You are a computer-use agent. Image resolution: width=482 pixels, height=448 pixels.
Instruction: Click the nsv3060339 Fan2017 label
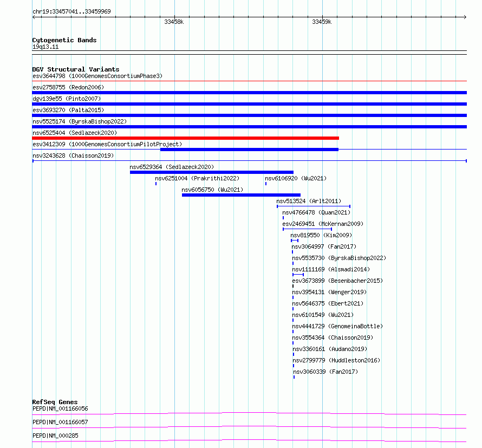[x=326, y=372]
